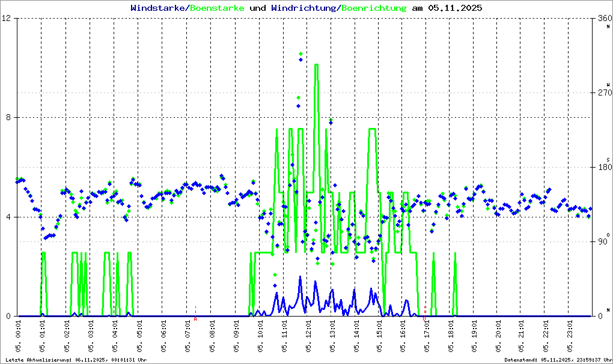Click the 'Datenstand' footer text
613x364 pixels.
coord(558,360)
